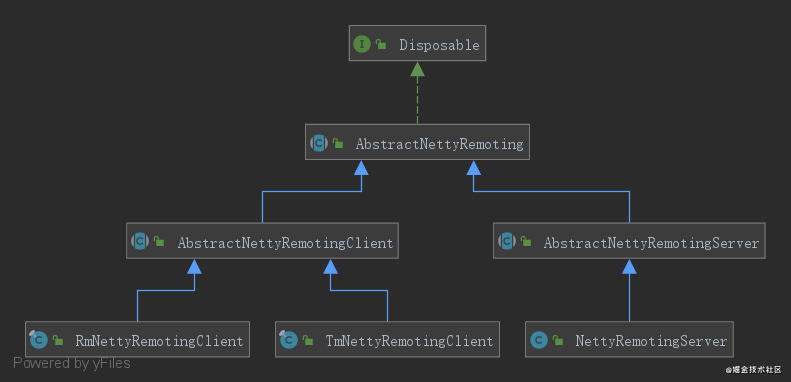The height and width of the screenshot is (382, 791).
Task: Select the TmNettyRemotingClient node
Action: [x=387, y=339]
